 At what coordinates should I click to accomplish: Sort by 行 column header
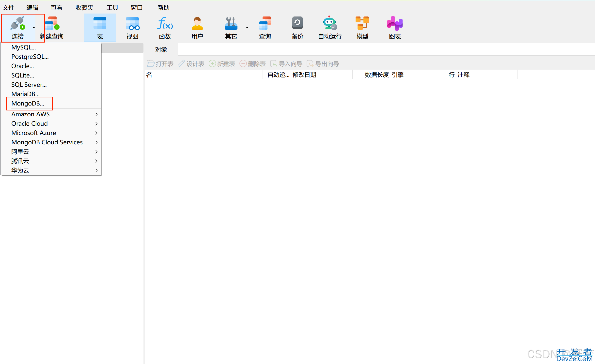pos(442,75)
